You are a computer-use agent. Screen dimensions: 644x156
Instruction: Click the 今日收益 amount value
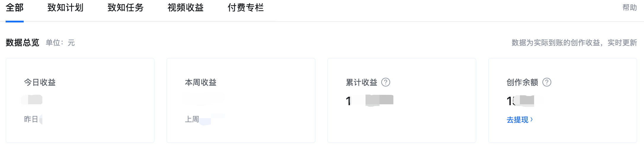click(32, 100)
